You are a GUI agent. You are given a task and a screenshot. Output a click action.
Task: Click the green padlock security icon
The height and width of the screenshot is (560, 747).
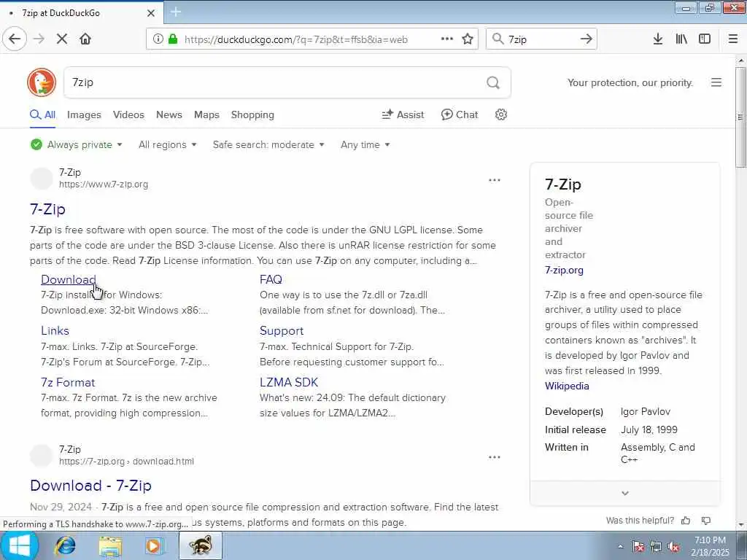(173, 39)
